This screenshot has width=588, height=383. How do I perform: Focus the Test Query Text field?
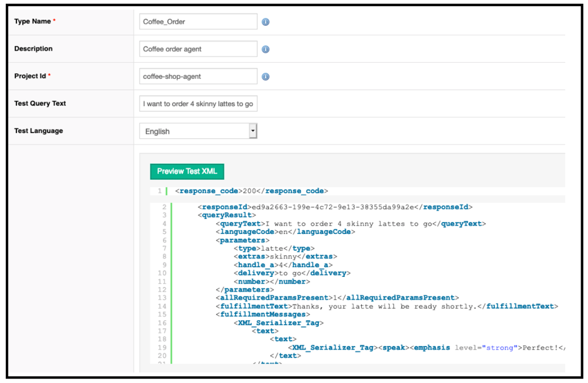coord(198,104)
